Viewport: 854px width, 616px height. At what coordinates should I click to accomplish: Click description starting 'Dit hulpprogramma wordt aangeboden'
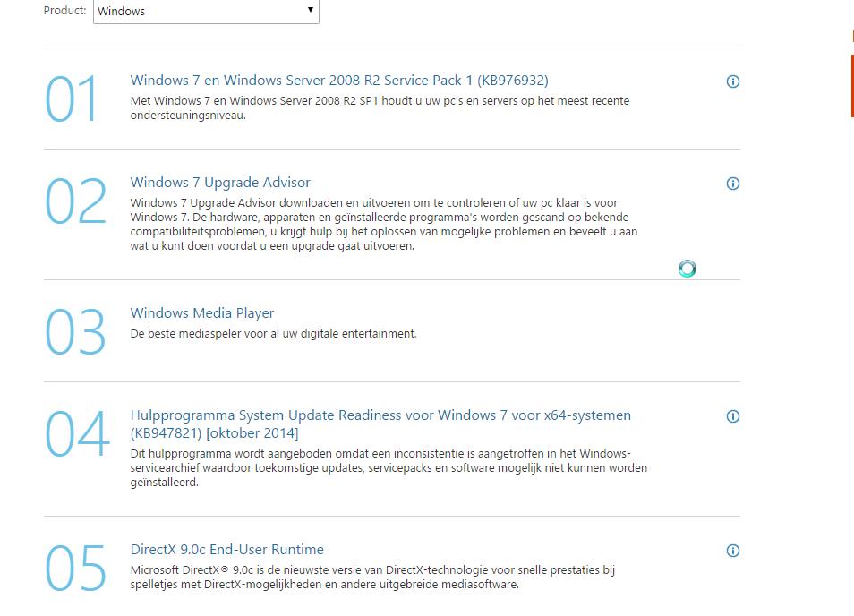pyautogui.click(x=389, y=468)
